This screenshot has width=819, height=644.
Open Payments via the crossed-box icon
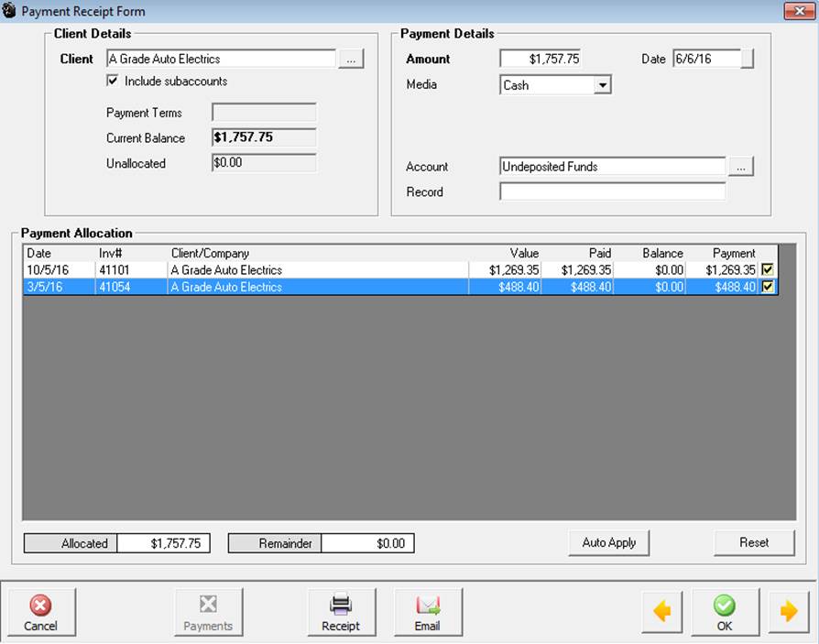[208, 612]
